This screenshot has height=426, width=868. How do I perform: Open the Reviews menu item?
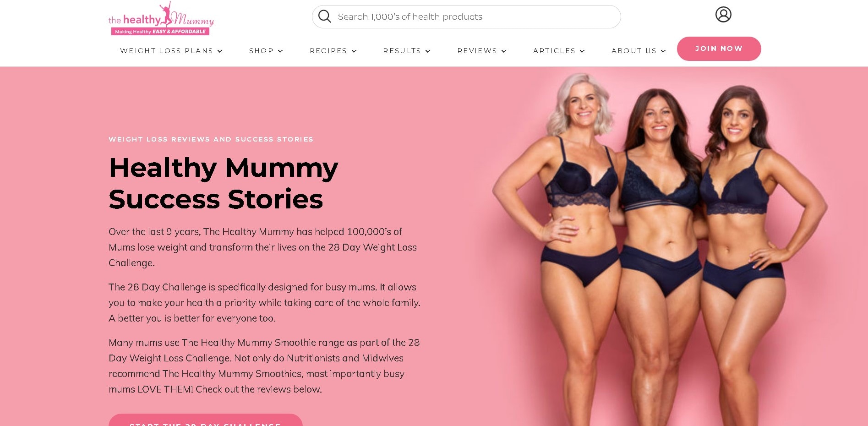click(x=477, y=51)
